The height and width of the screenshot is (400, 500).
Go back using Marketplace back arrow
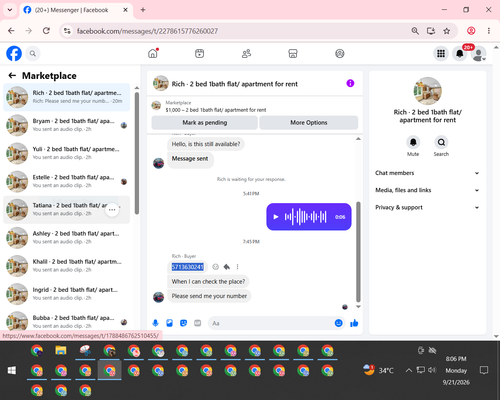tap(12, 76)
